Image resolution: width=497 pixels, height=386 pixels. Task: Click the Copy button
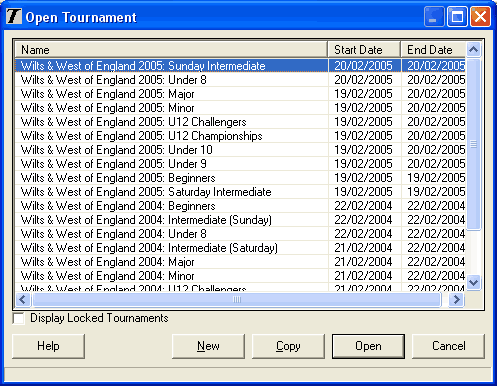point(288,346)
